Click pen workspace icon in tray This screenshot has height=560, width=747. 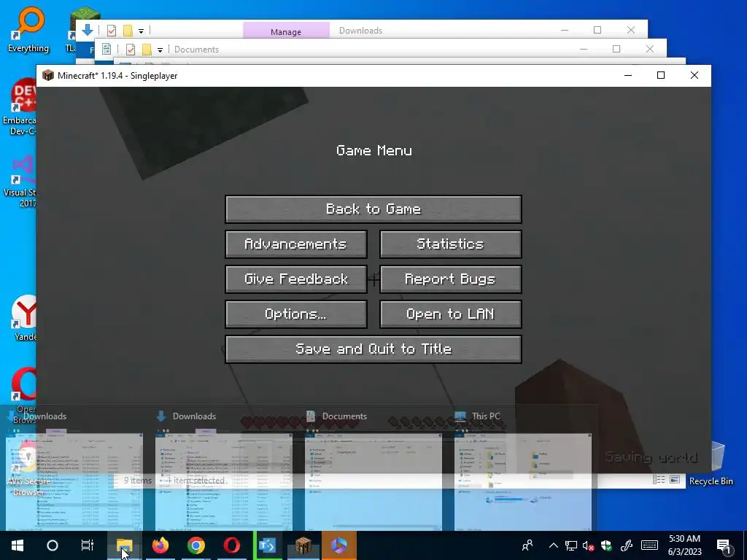pyautogui.click(x=627, y=545)
